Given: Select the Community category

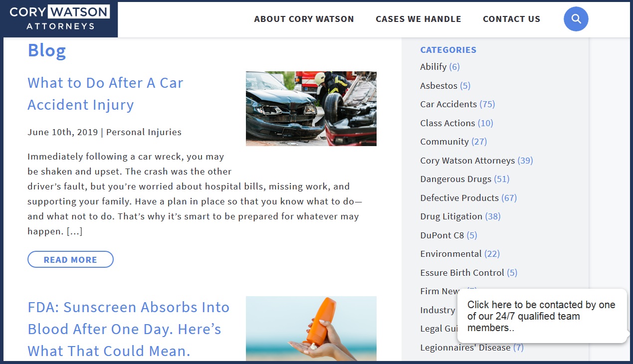Looking at the screenshot, I should tap(444, 142).
